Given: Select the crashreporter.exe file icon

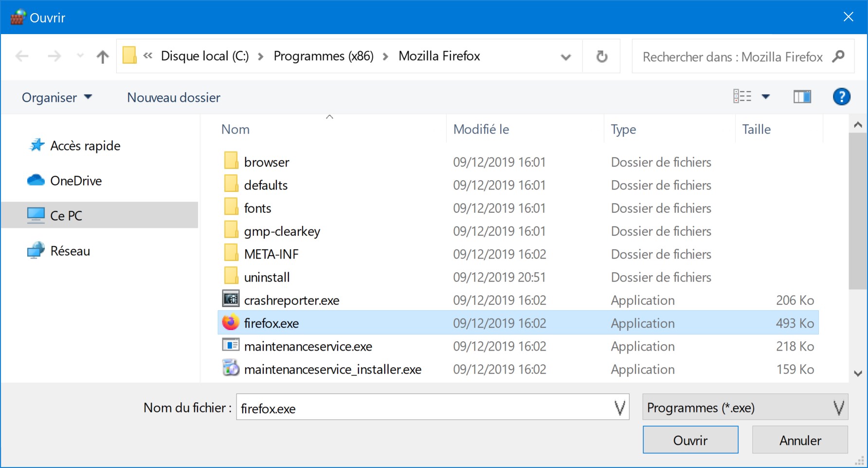Looking at the screenshot, I should (x=231, y=299).
